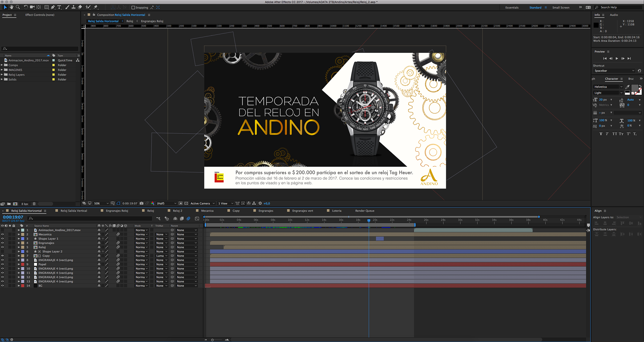The image size is (644, 342).
Task: Click the 0:00:19:07 timeline timecode
Action: coord(13,217)
